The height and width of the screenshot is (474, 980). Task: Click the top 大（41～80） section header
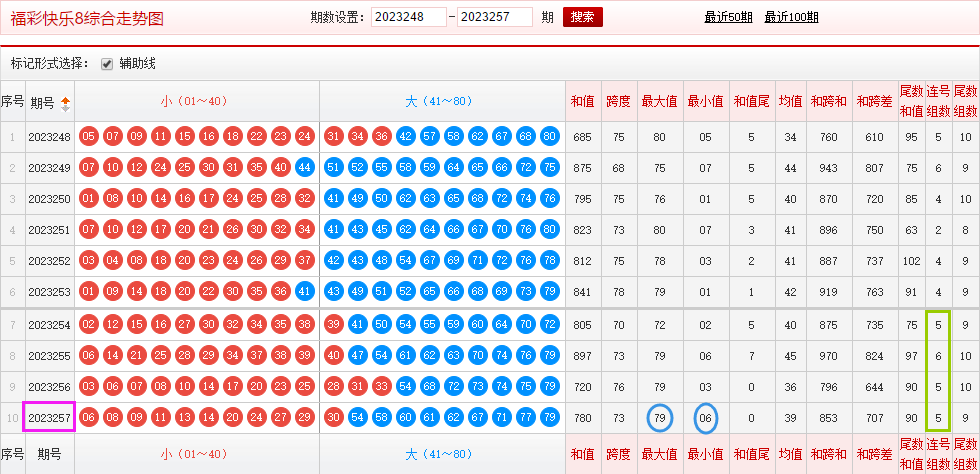coord(442,101)
